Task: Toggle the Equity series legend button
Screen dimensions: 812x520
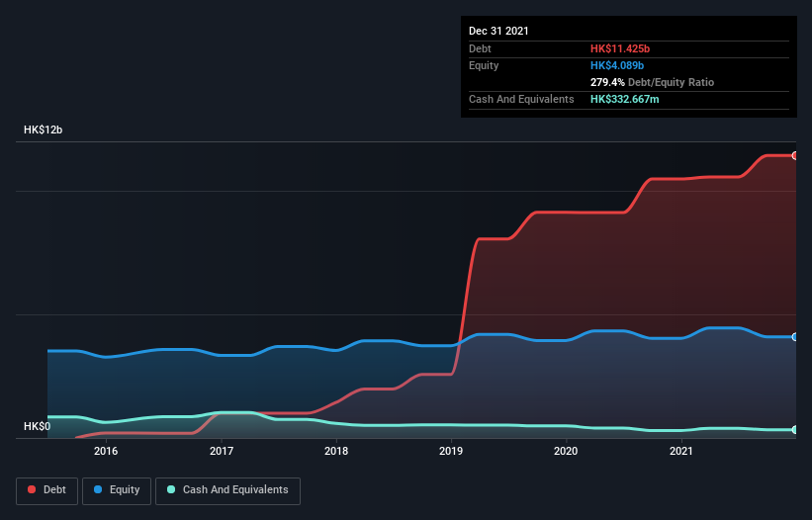Action: click(117, 490)
